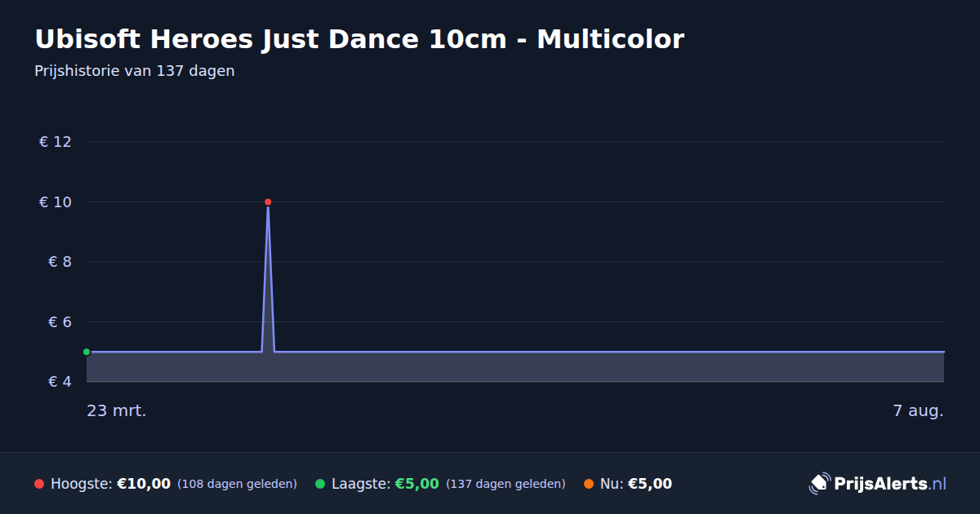Viewport: 980px width, 514px height.
Task: Click the red Hoogste legend dot
Action: coord(39,484)
